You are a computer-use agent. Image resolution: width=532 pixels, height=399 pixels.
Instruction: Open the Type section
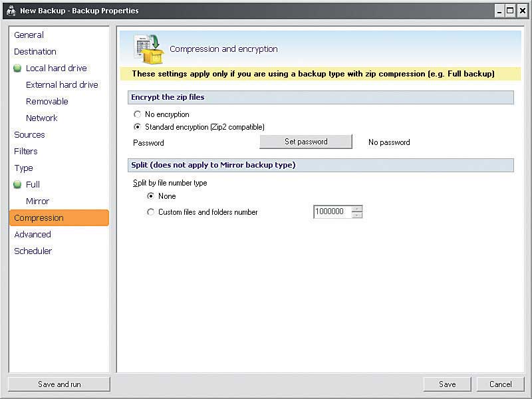click(x=23, y=168)
